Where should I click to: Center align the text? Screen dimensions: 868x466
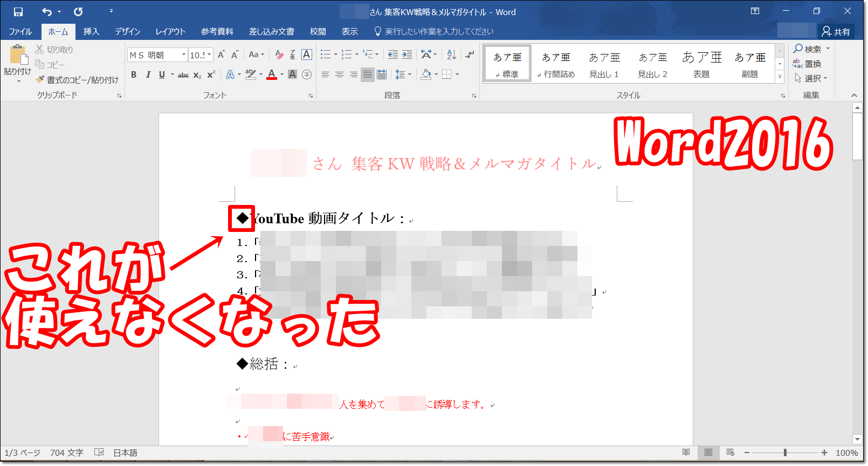[340, 75]
